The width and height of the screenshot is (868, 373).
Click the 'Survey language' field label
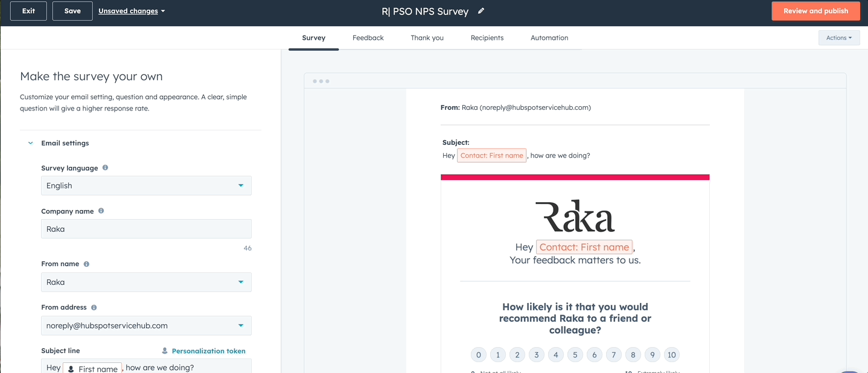coord(69,168)
